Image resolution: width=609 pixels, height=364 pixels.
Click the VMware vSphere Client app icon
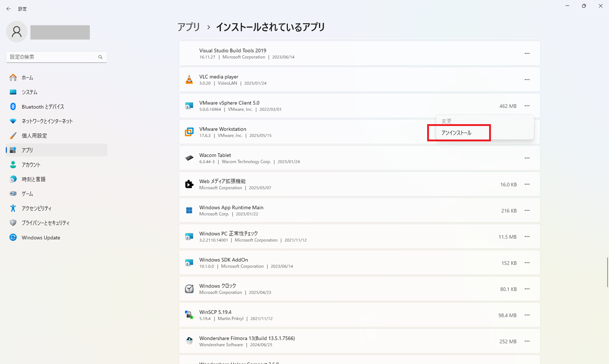[189, 106]
